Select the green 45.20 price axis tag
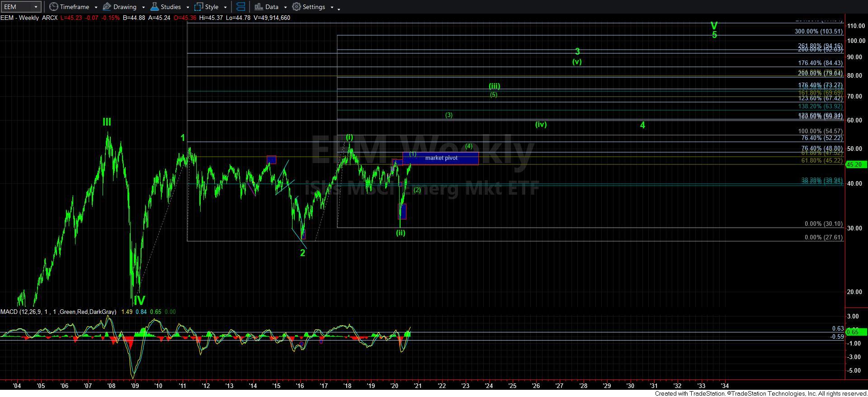 (x=856, y=164)
